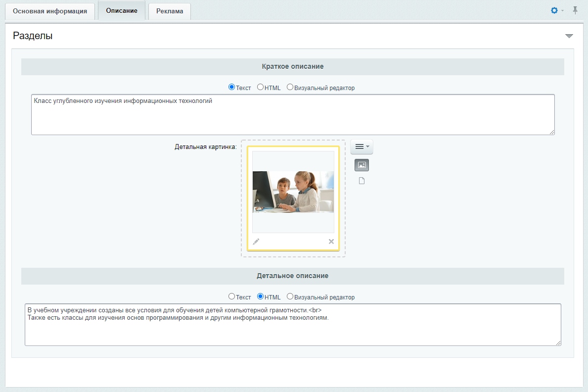Switch to Описание tab
Viewport: 588px width, 392px height.
click(122, 10)
